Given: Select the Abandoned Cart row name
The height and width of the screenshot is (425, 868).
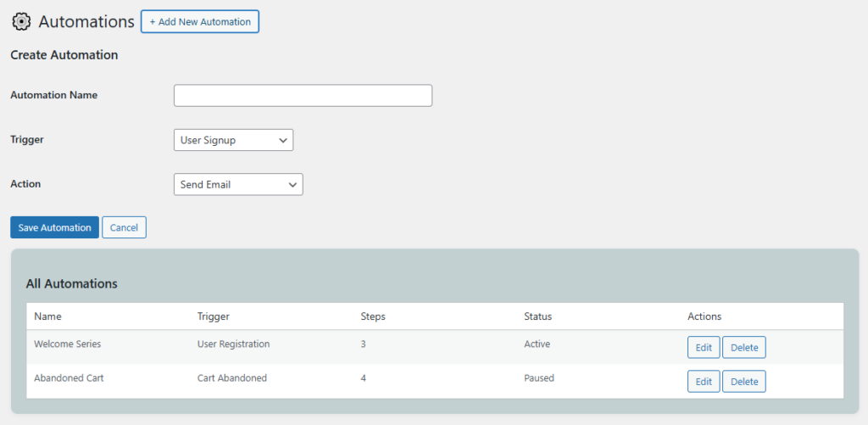Looking at the screenshot, I should (69, 378).
